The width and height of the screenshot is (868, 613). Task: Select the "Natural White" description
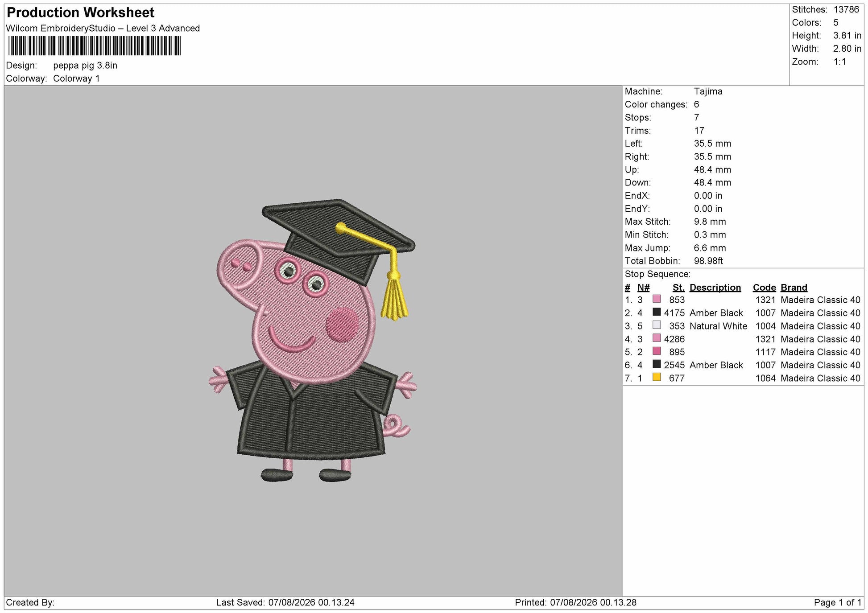pyautogui.click(x=719, y=326)
